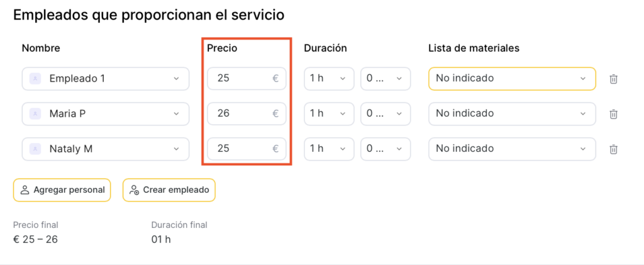
Task: Delete the Empleado 1 row with trash icon
Action: pyautogui.click(x=614, y=79)
